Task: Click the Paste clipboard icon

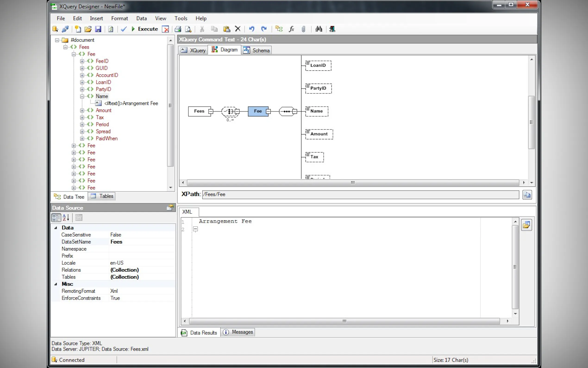Action: point(227,29)
